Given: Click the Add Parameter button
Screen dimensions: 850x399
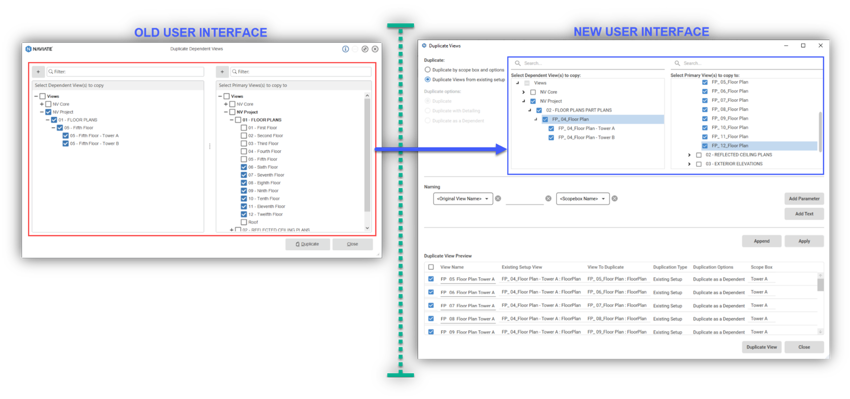Looking at the screenshot, I should point(804,199).
